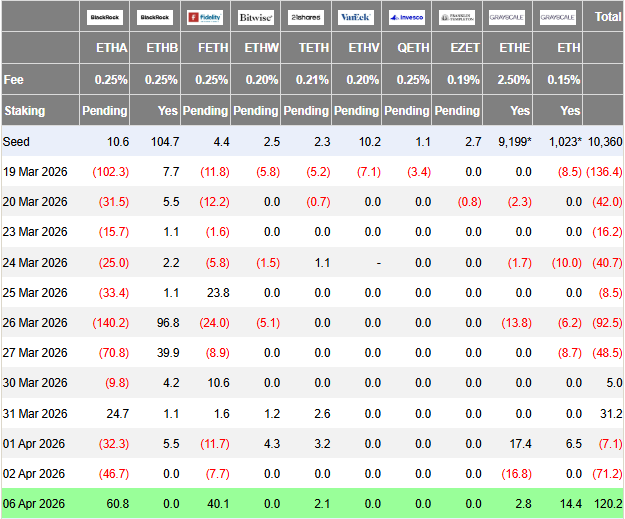This screenshot has width=625, height=519.
Task: Select the Total column header
Action: (607, 17)
